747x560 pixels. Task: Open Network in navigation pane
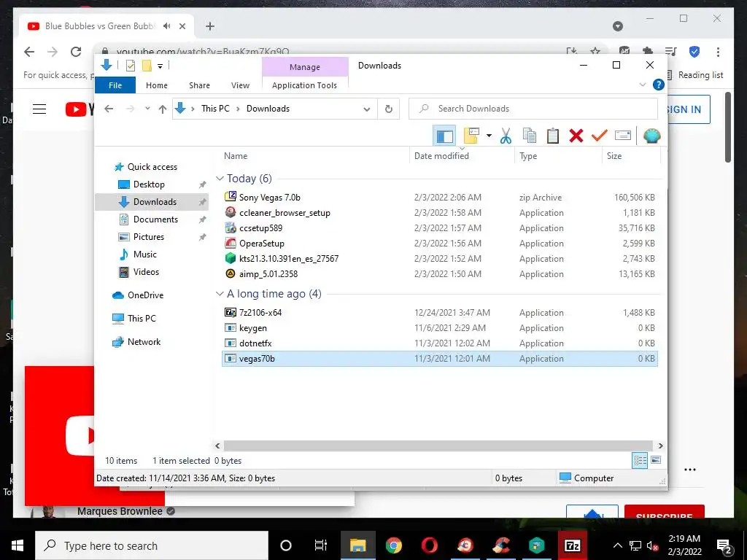[x=144, y=342]
